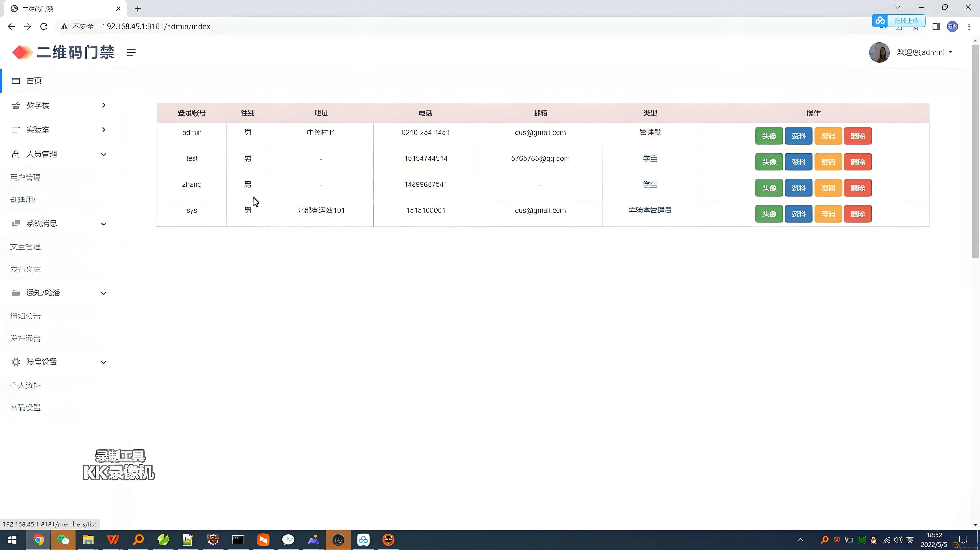Click the Baidu cloud upload extension button
The image size is (980, 550).
[x=899, y=21]
